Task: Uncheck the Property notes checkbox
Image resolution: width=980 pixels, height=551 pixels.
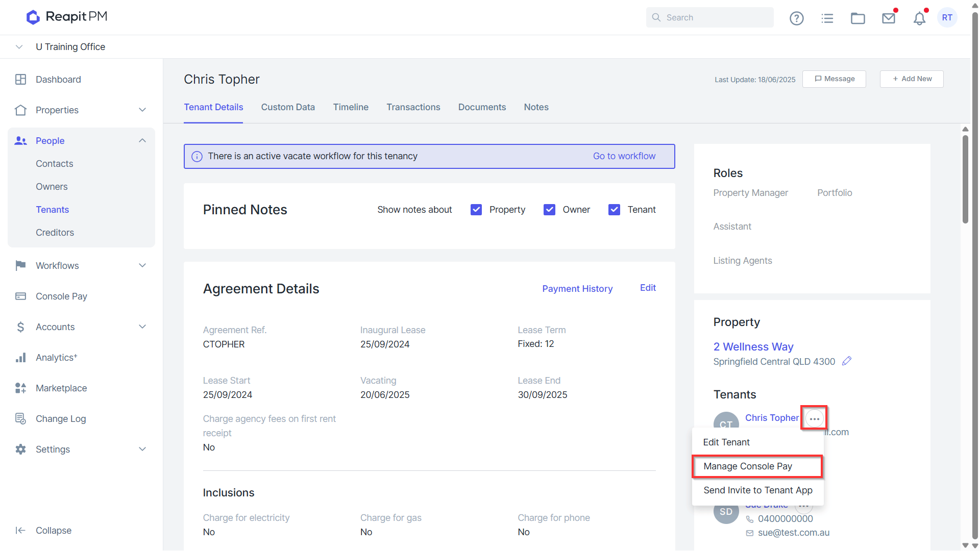Action: [476, 210]
